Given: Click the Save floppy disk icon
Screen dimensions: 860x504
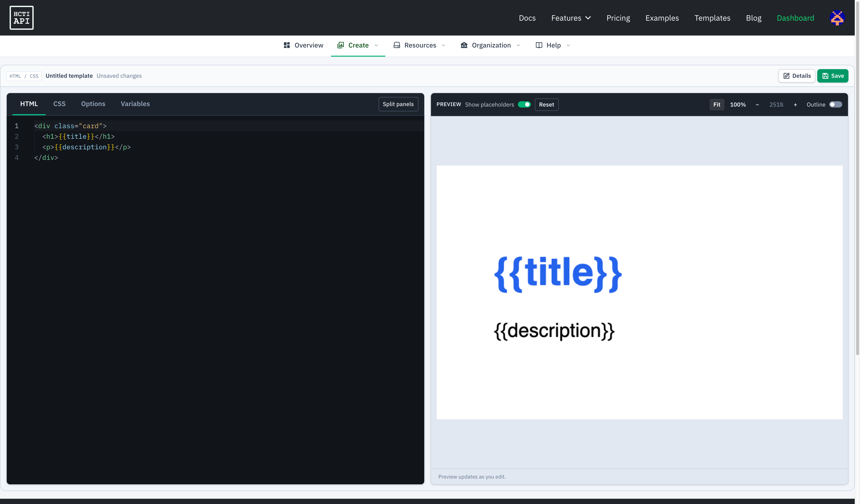Looking at the screenshot, I should click(825, 76).
